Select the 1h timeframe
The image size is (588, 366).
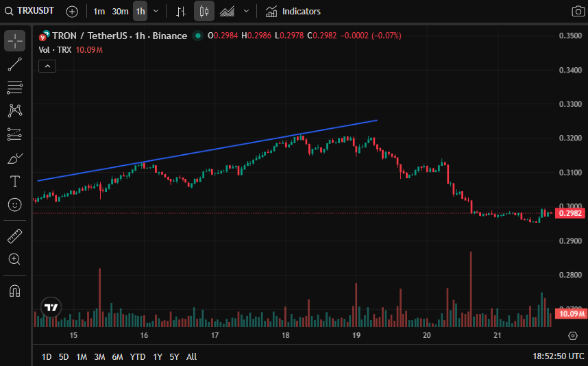(x=140, y=12)
